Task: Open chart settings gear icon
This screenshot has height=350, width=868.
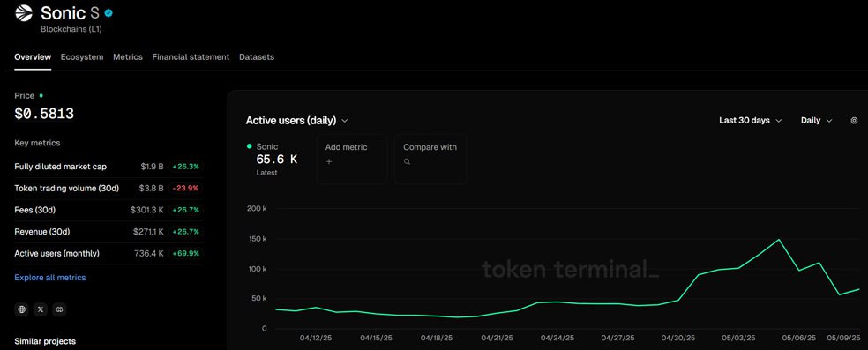Action: pyautogui.click(x=854, y=121)
